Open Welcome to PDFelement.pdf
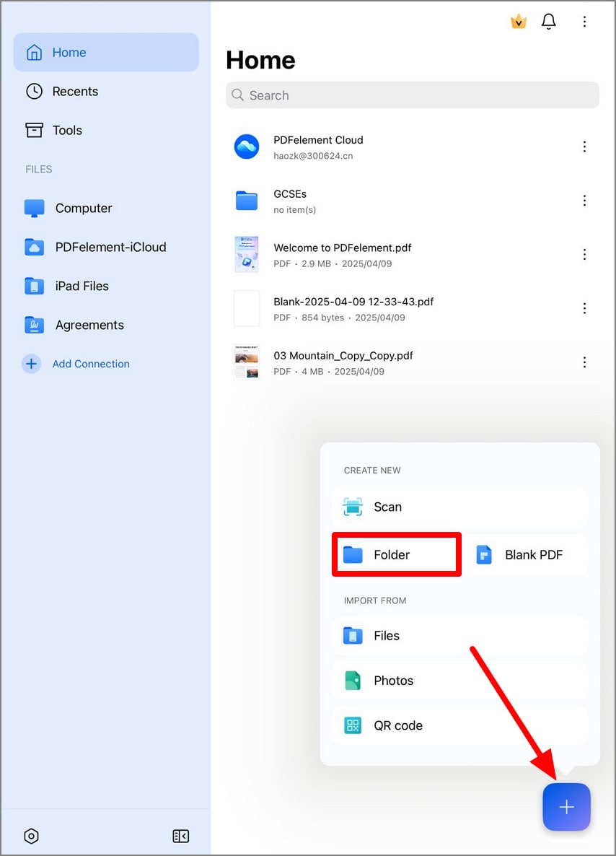Viewport: 616px width, 856px height. click(413, 254)
